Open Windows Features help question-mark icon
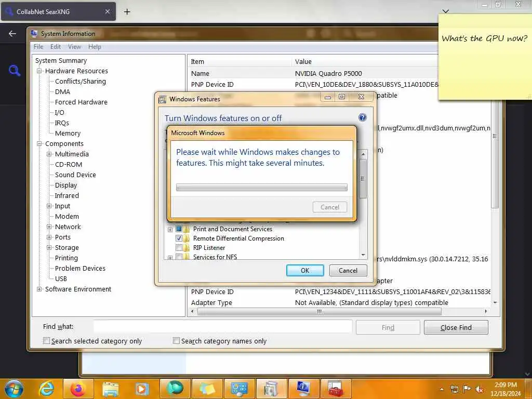This screenshot has height=399, width=532. click(x=362, y=117)
